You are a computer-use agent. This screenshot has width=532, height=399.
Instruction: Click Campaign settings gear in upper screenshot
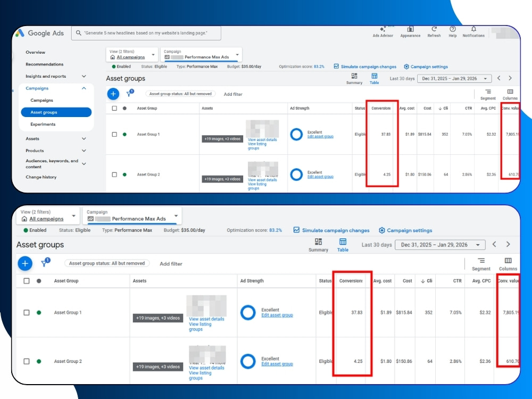(x=406, y=66)
